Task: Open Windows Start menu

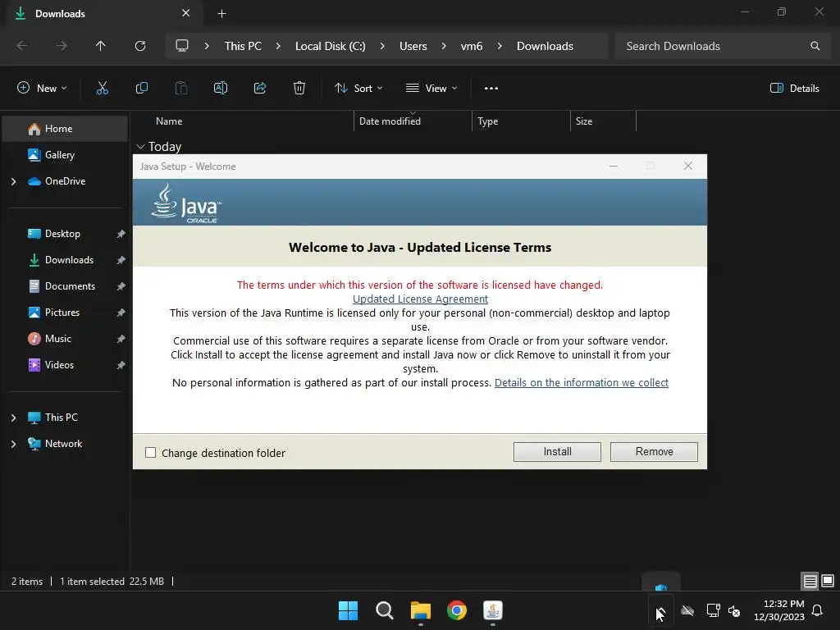Action: click(x=348, y=610)
